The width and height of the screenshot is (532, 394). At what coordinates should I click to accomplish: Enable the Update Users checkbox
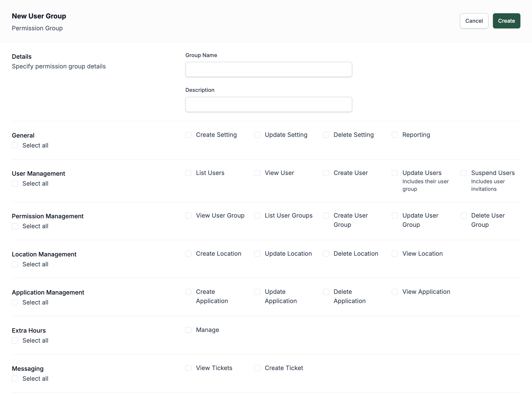click(395, 173)
